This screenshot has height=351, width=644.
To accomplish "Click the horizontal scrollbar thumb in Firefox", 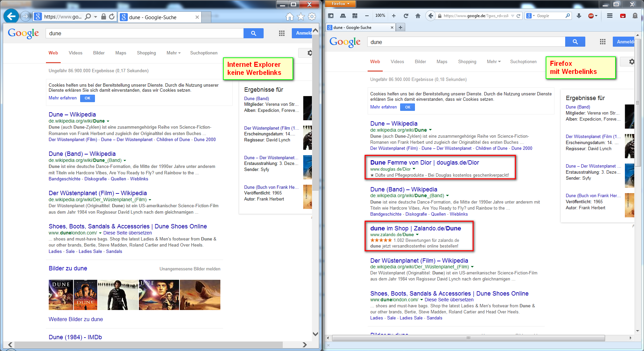I will pos(469,338).
